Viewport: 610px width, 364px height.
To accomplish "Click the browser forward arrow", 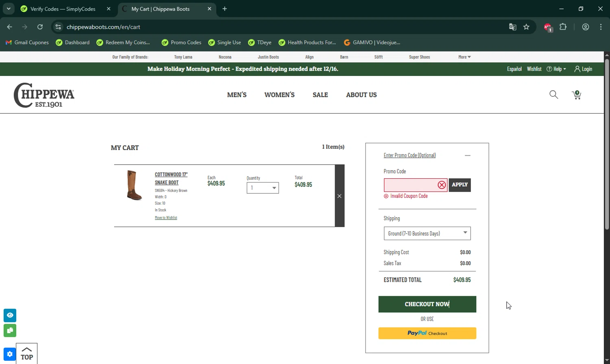I will pos(25,27).
